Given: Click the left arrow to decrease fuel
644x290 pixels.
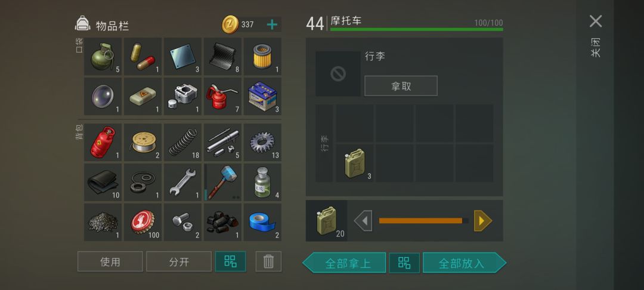Looking at the screenshot, I should point(363,221).
